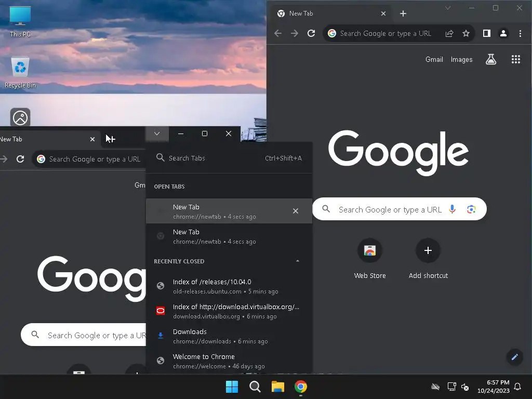Screen dimensions: 532x399
Task: Open profile avatar in right Chrome window
Action: coord(503,33)
